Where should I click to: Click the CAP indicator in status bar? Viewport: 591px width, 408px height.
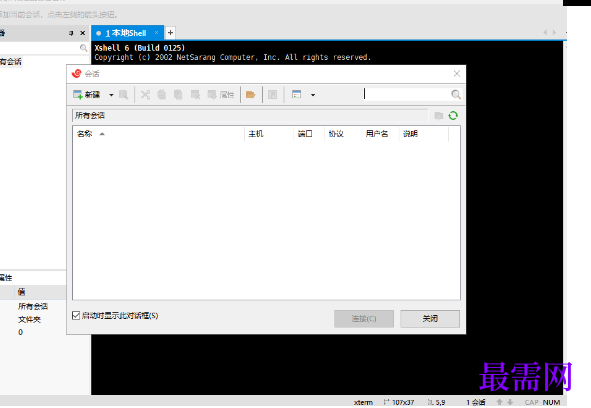(x=531, y=402)
